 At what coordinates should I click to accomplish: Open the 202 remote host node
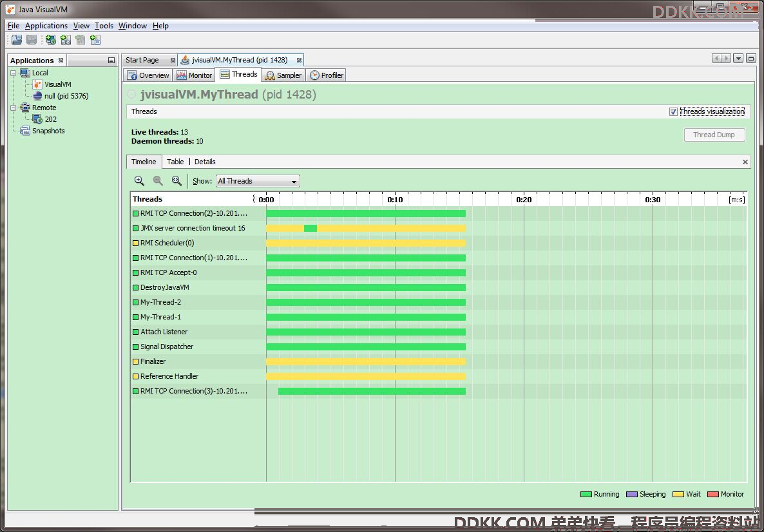45,119
